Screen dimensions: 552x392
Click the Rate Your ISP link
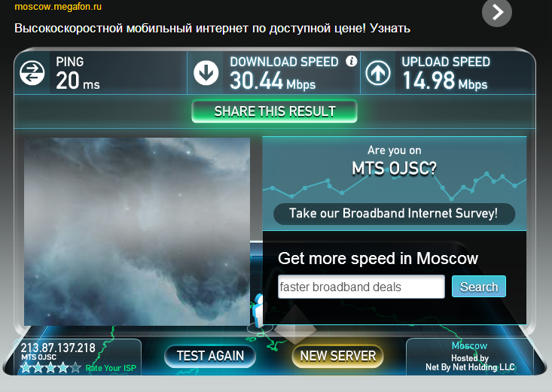111,368
